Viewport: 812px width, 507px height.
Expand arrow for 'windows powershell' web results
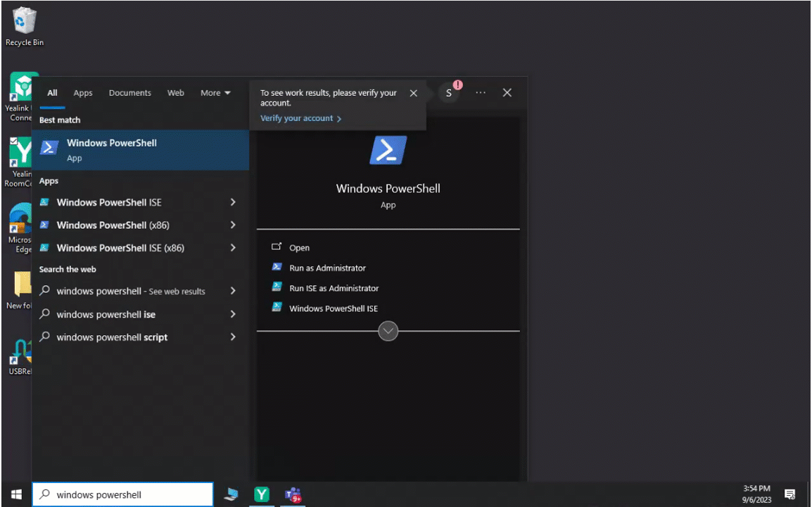coord(233,291)
